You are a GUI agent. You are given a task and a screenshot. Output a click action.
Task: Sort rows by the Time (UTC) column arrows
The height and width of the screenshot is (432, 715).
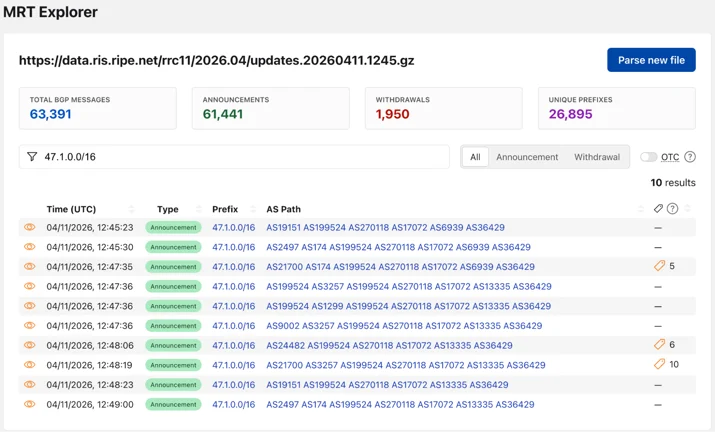tap(131, 209)
